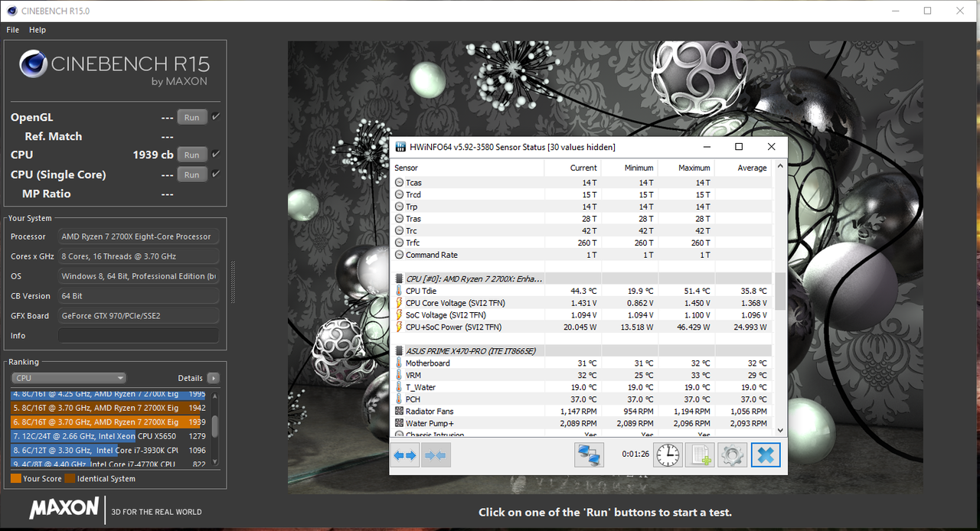Click the Trcd timing clock icon
Image resolution: width=980 pixels, height=531 pixels.
coord(399,195)
